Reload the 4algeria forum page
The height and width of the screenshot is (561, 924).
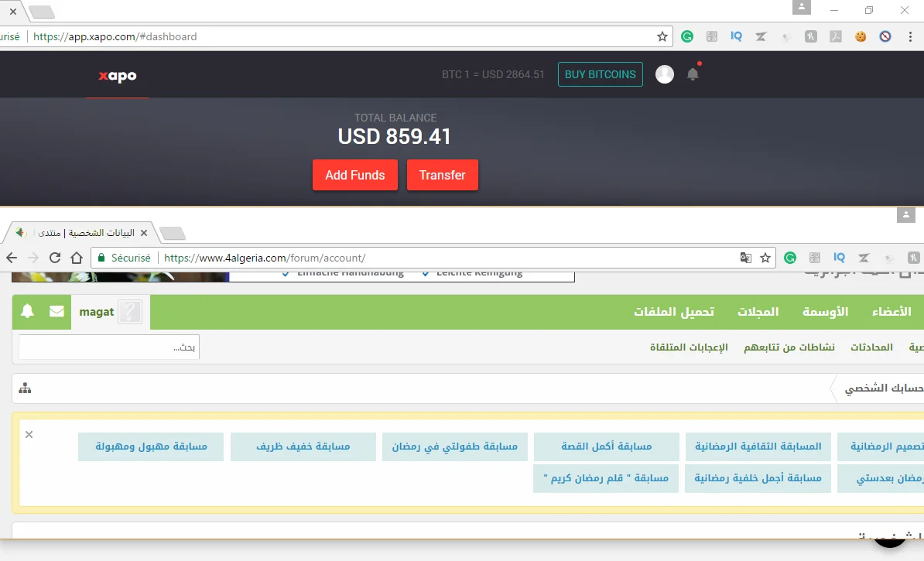[x=55, y=258]
